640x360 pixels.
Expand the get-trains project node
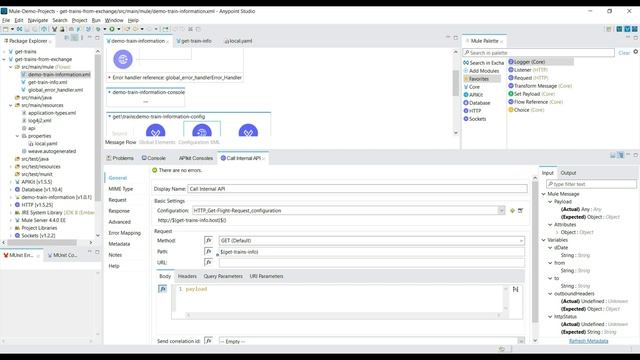tap(4, 52)
